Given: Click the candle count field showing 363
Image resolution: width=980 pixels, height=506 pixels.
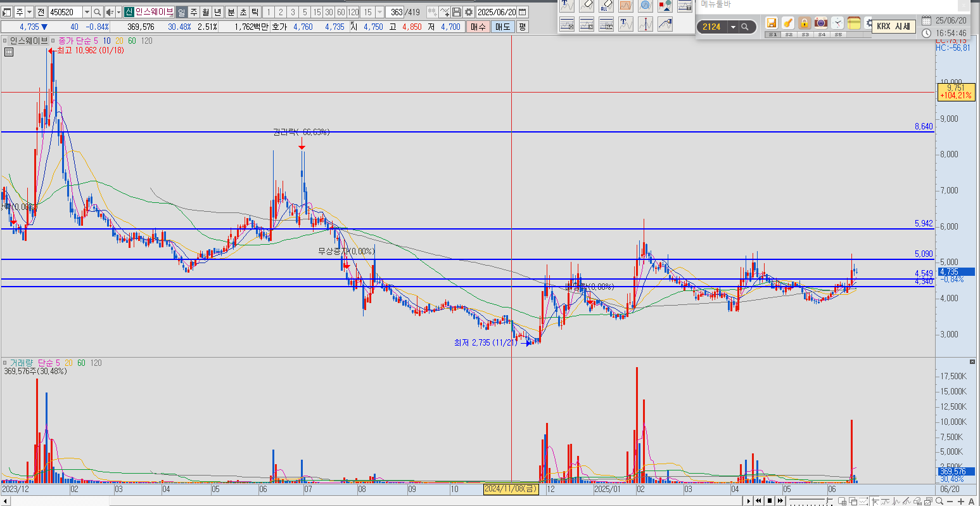Looking at the screenshot, I should coord(396,12).
